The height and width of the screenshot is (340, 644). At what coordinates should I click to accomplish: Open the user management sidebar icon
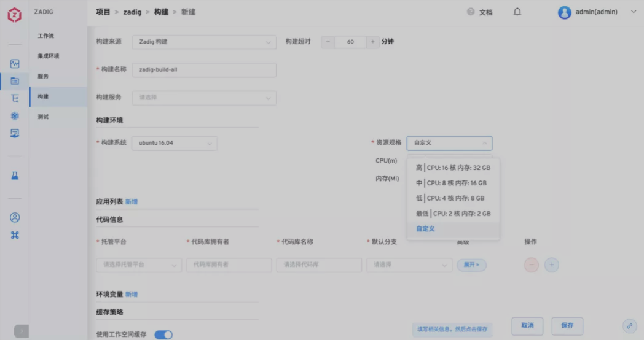coord(15,217)
